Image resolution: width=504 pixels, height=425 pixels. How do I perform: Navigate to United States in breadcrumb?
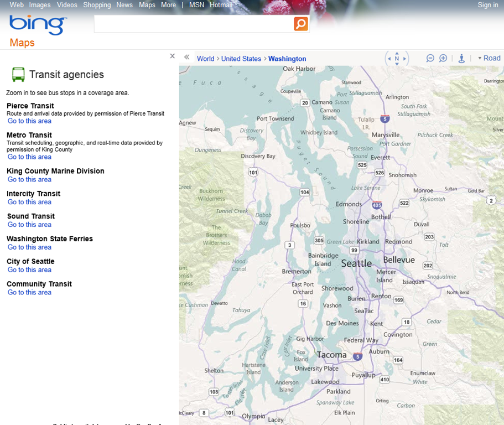(241, 59)
